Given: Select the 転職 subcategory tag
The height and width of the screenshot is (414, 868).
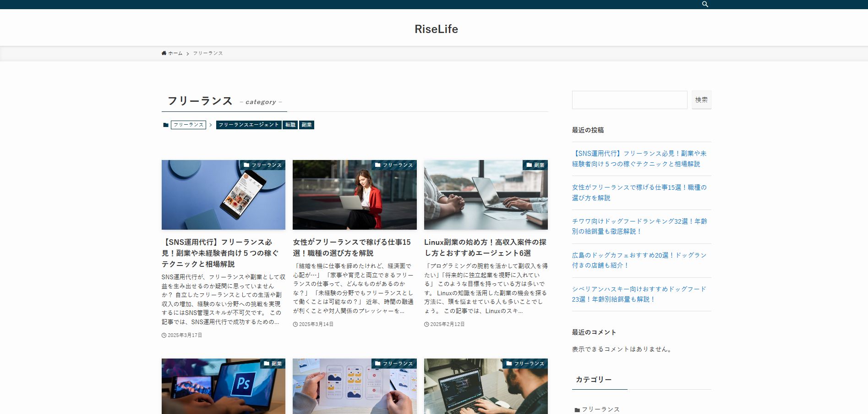Looking at the screenshot, I should pos(290,125).
